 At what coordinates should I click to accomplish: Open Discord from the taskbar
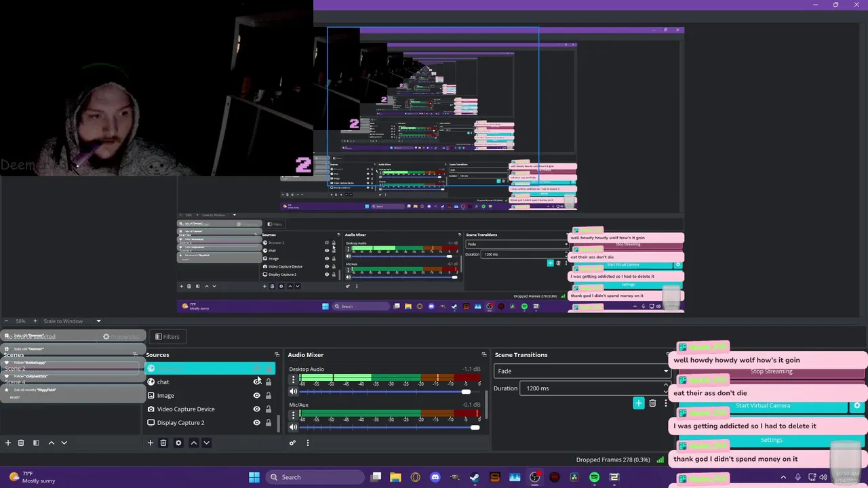[435, 477]
